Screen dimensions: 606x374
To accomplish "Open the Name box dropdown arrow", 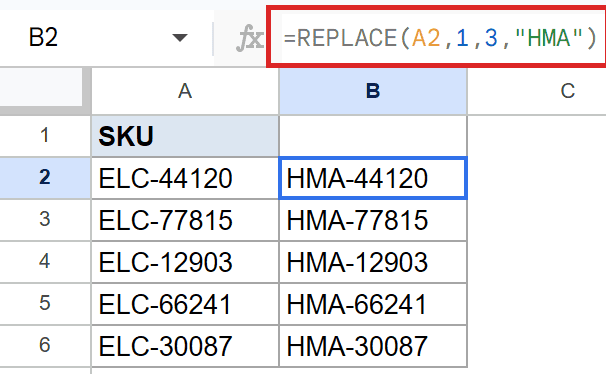I will (x=180, y=38).
